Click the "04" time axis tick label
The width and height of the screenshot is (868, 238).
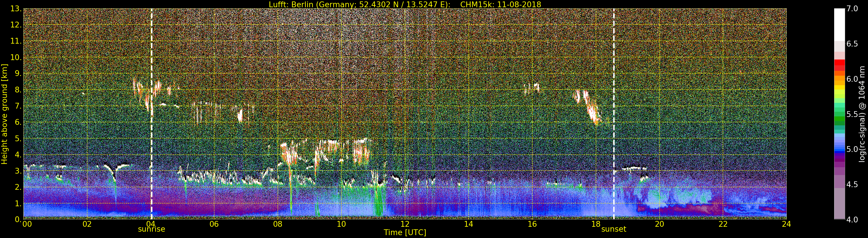coord(151,224)
